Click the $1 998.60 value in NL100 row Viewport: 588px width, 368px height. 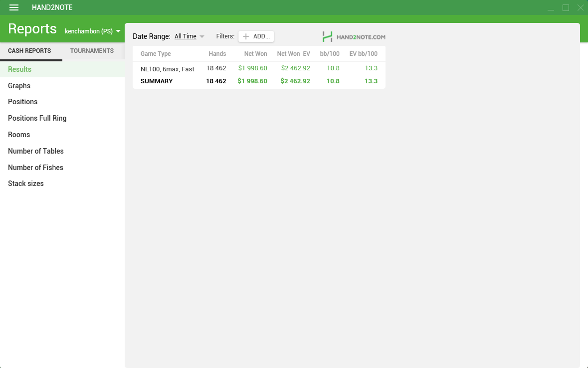(x=253, y=68)
